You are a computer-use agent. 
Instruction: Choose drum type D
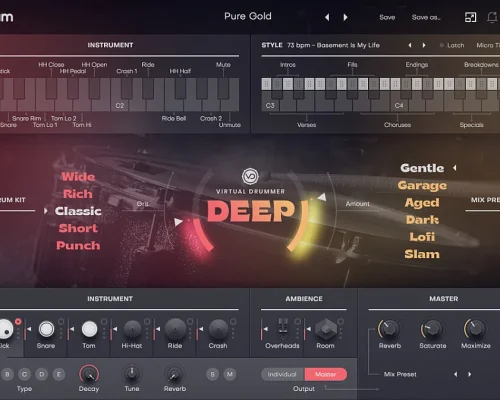(42, 374)
